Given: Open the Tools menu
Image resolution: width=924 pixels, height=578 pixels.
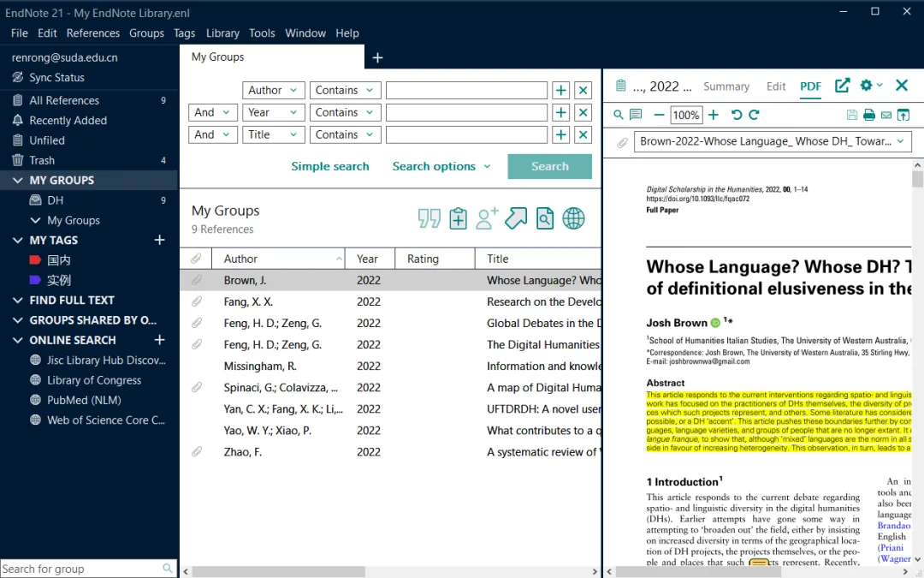Looking at the screenshot, I should (x=262, y=33).
